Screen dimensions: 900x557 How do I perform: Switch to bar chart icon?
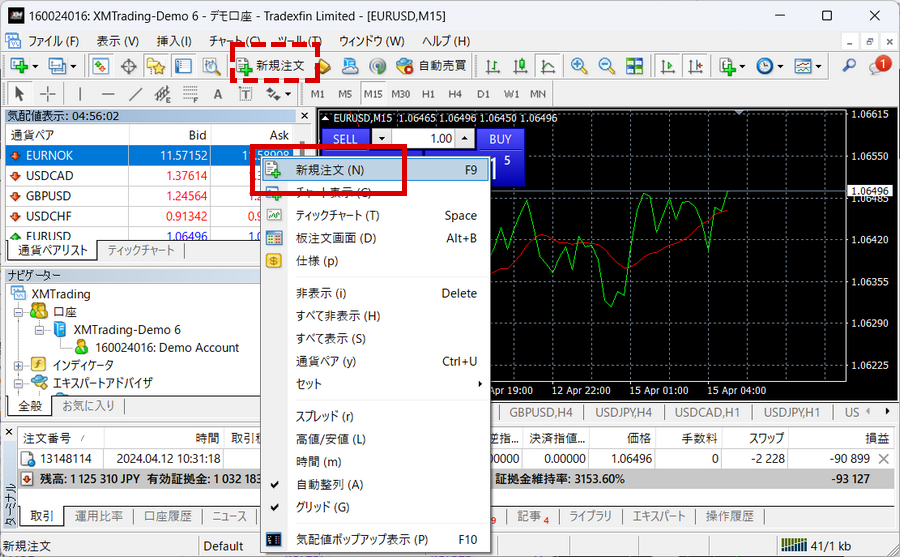coord(492,66)
